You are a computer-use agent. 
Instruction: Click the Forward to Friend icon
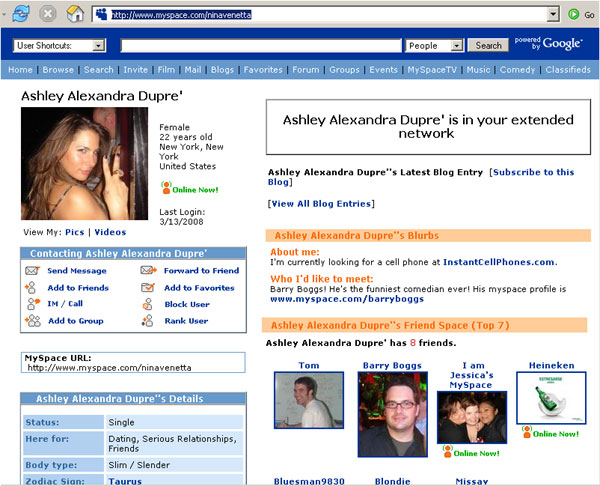[148, 271]
